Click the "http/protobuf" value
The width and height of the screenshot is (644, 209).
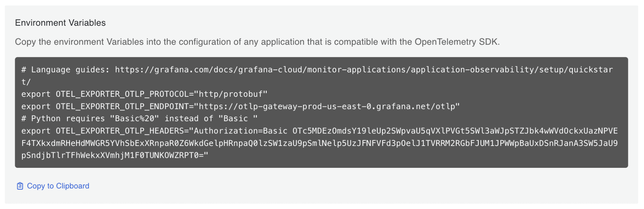[233, 94]
